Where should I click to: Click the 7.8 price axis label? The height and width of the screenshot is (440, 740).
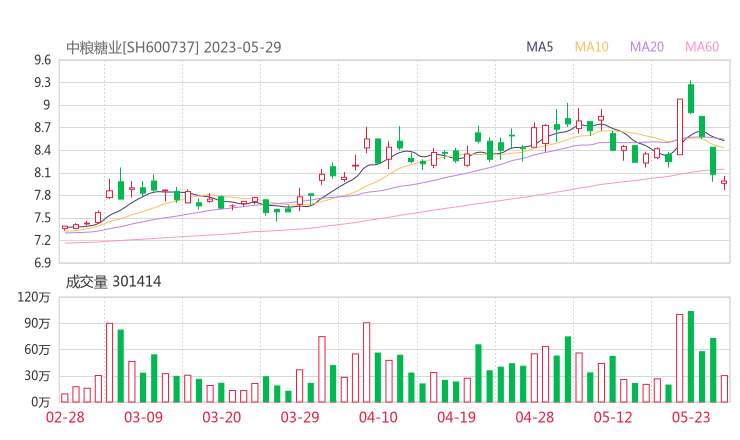tap(42, 195)
